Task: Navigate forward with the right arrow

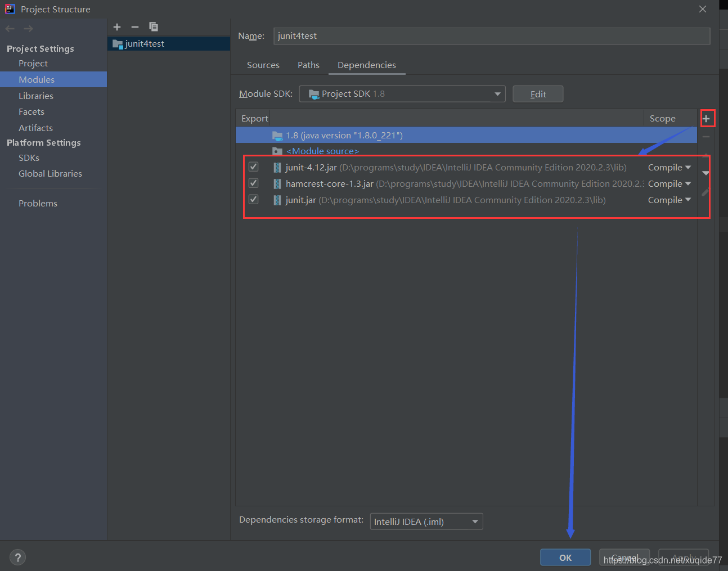Action: (28, 29)
